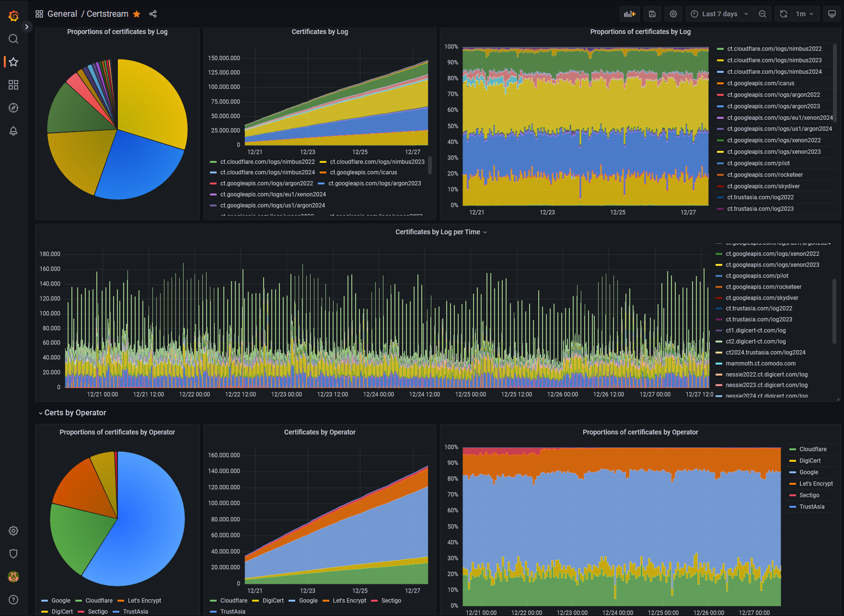Zoom out the time range
This screenshot has height=616, width=844.
click(x=762, y=14)
